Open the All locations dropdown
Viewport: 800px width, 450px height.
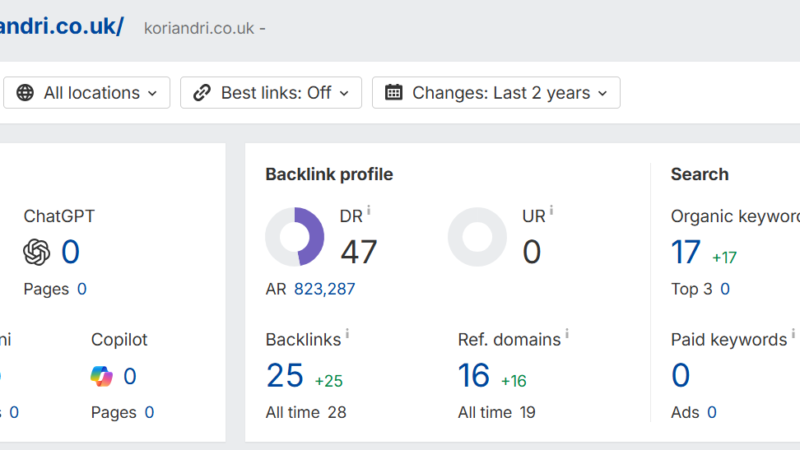[x=87, y=93]
